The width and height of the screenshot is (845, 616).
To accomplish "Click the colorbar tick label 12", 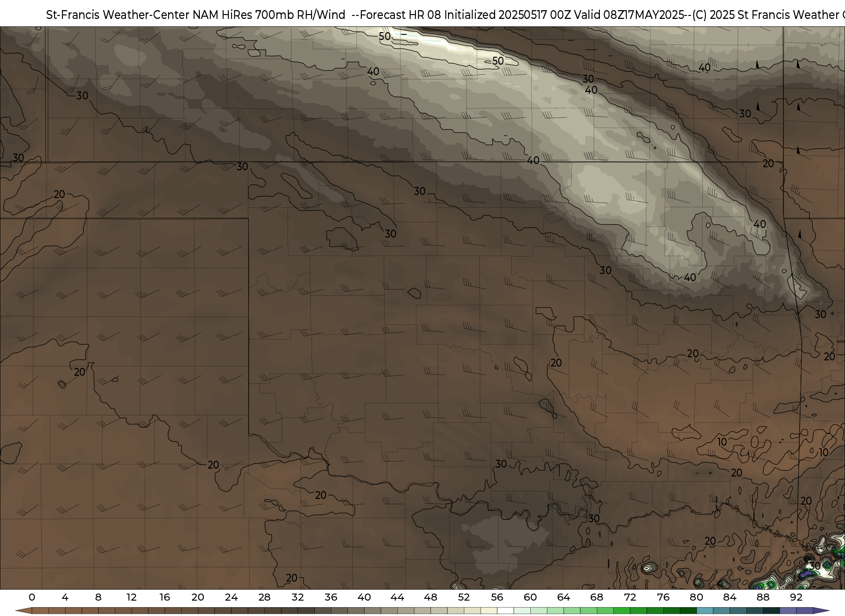I will point(132,597).
